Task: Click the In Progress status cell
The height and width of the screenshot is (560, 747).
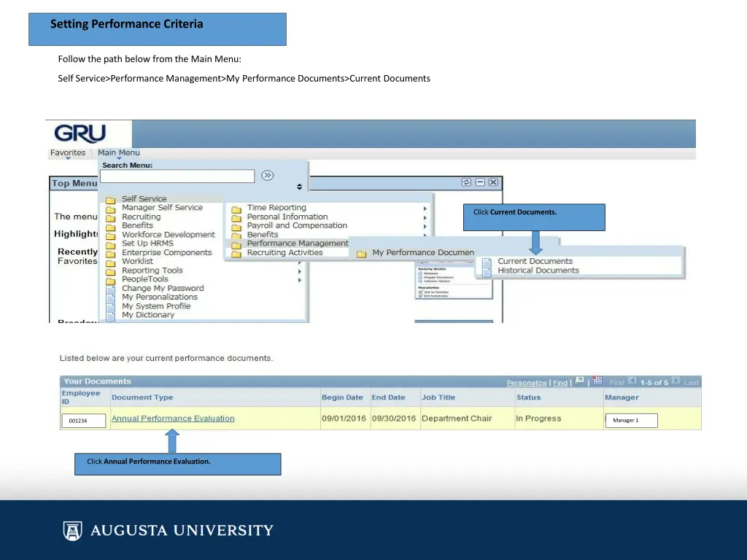Action: pyautogui.click(x=538, y=419)
